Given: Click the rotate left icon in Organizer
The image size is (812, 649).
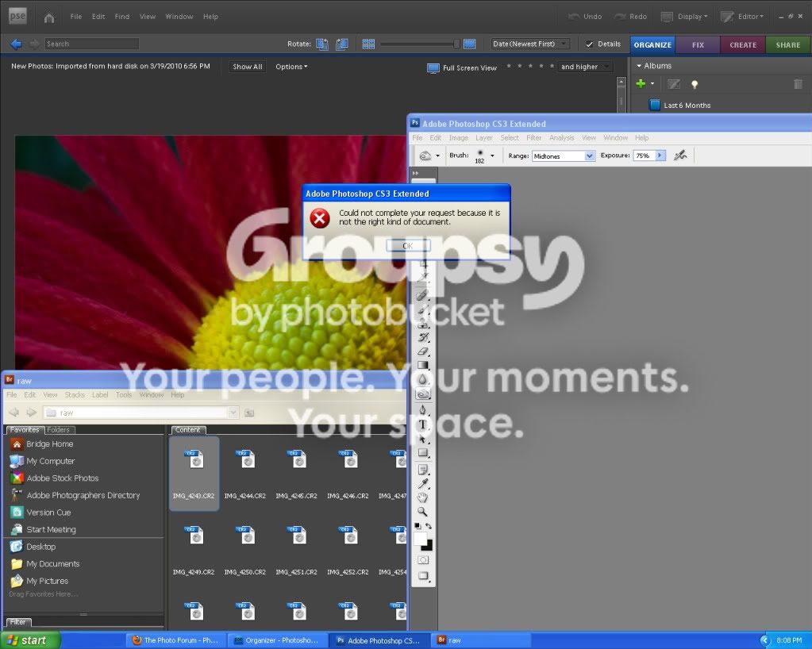Looking at the screenshot, I should click(x=322, y=44).
